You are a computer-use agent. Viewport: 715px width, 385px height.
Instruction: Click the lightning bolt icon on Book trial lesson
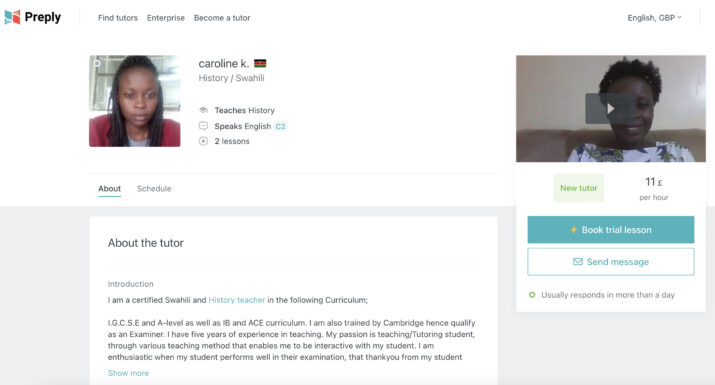574,229
